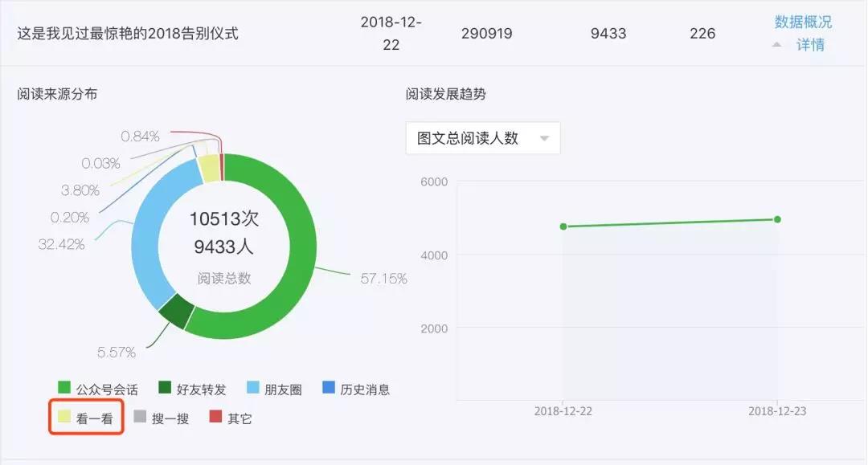
Task: Click the 2018-12-23 data point on the trend line
Action: tap(776, 218)
